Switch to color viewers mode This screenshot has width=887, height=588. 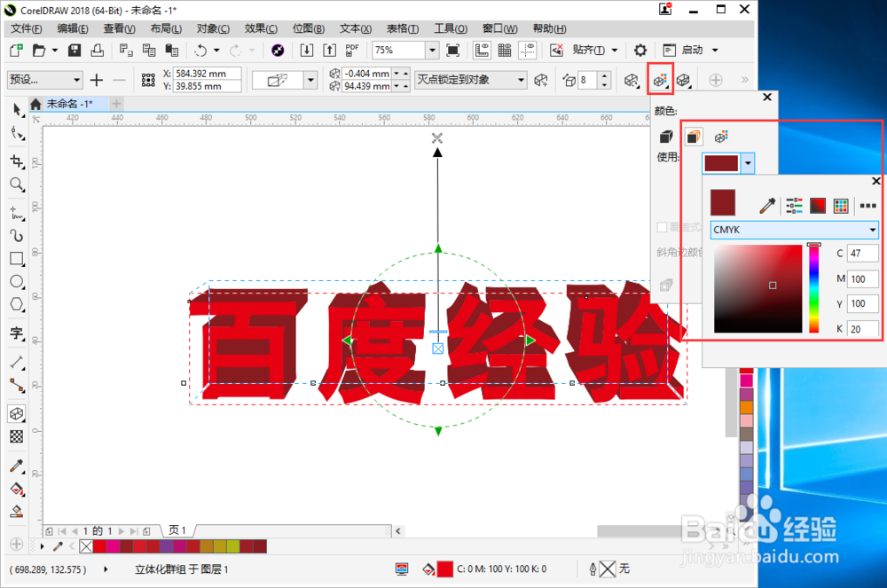point(818,206)
